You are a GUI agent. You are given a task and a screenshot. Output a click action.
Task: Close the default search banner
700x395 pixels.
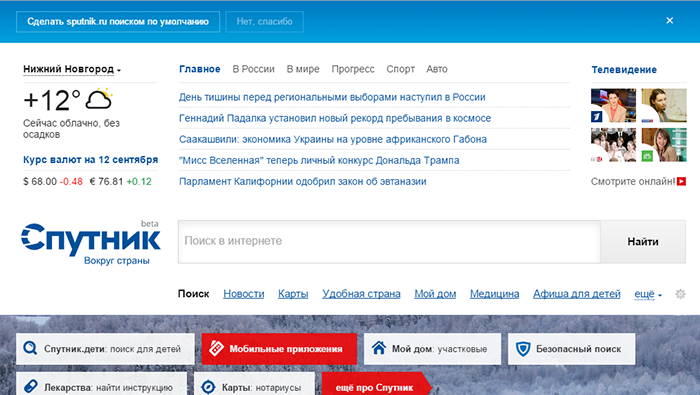[669, 21]
